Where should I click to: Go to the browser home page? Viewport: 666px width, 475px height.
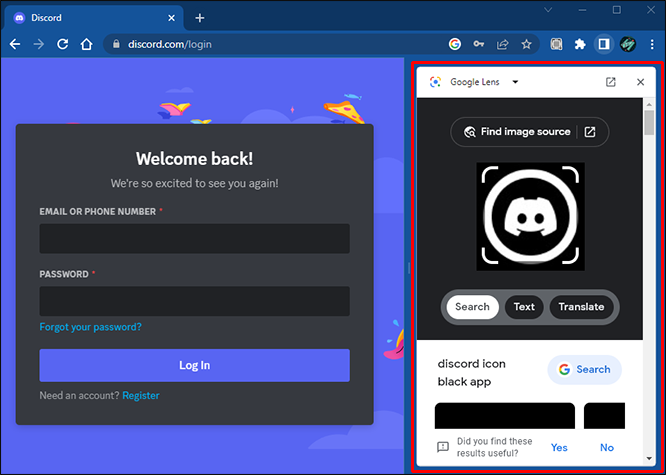87,44
